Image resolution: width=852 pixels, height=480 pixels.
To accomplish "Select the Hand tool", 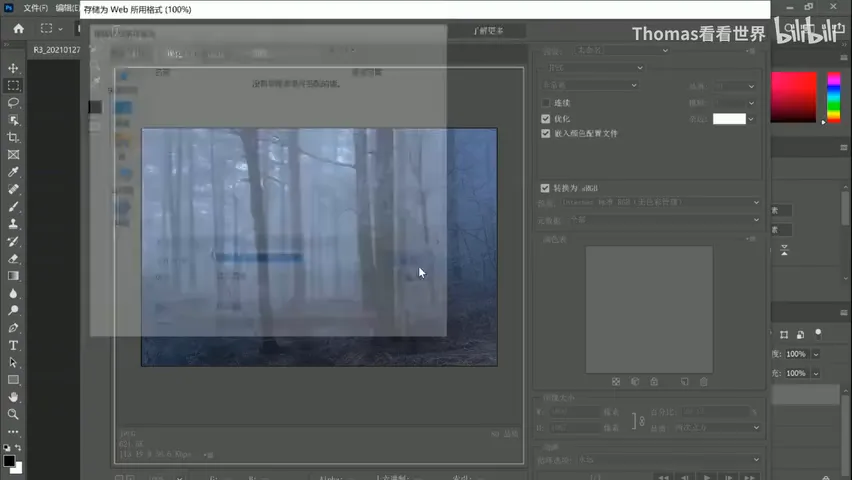I will (x=13, y=397).
